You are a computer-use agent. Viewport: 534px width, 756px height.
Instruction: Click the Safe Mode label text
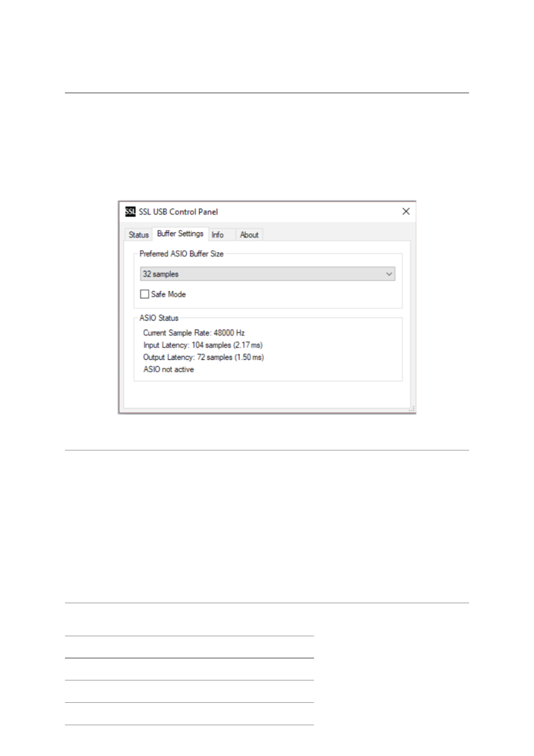(x=168, y=294)
